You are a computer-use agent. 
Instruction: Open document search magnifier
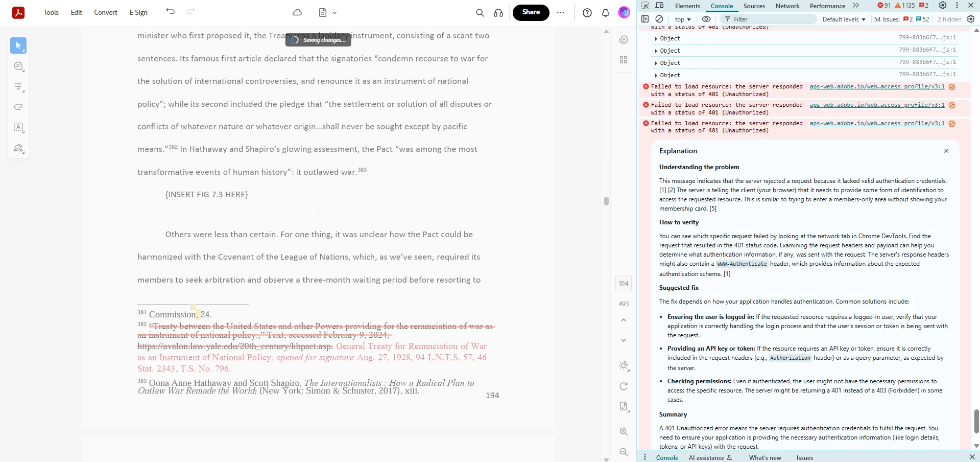click(x=480, y=13)
